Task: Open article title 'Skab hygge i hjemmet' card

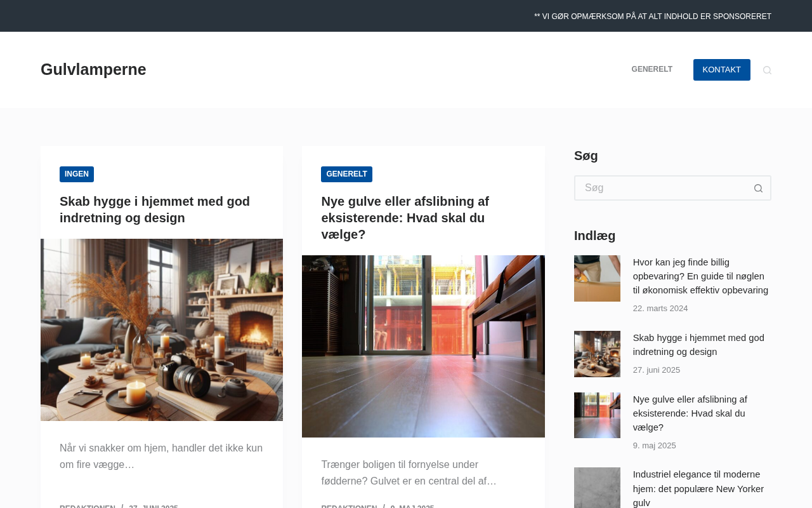Action: [x=155, y=210]
